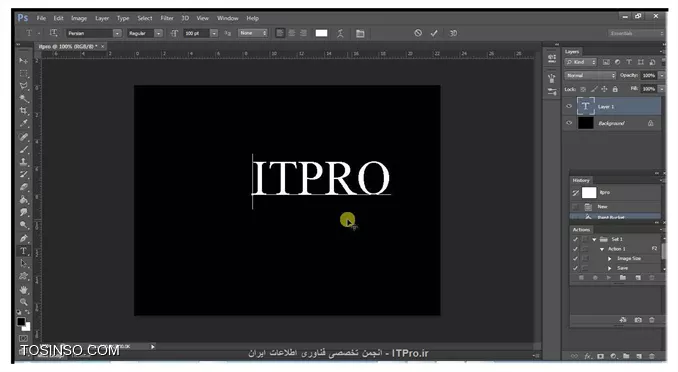Toggle lock position for layer
Screen dimensions: 678x372
[604, 89]
